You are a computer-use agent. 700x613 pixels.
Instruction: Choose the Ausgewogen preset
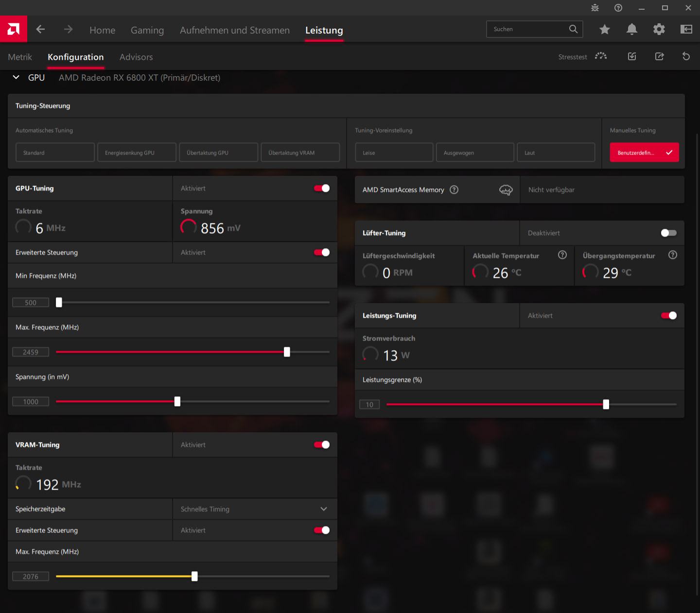475,153
